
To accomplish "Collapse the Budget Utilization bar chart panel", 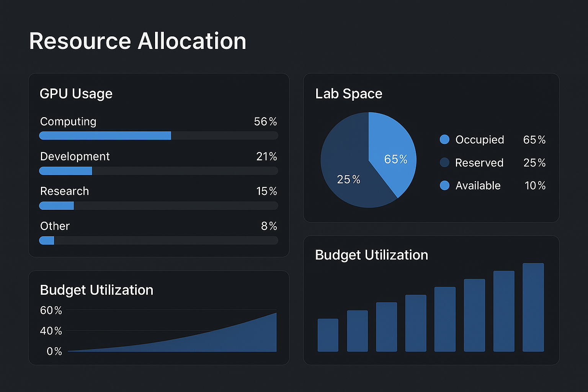I will [x=371, y=255].
